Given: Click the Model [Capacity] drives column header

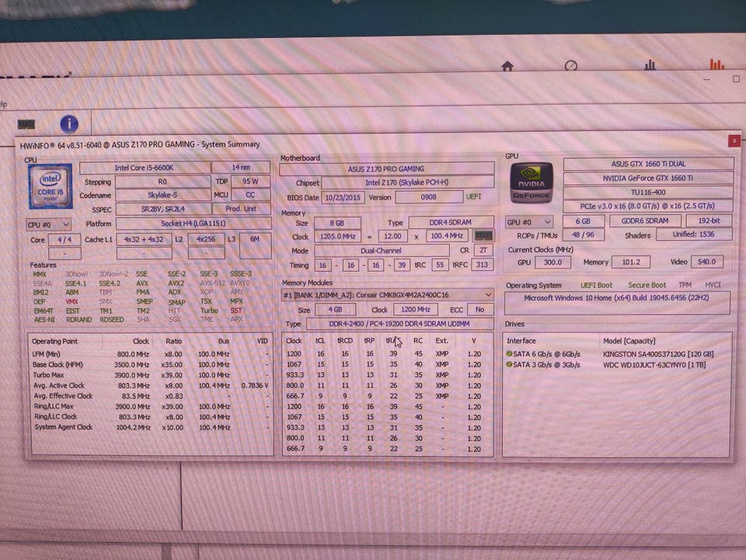Looking at the screenshot, I should 629,341.
